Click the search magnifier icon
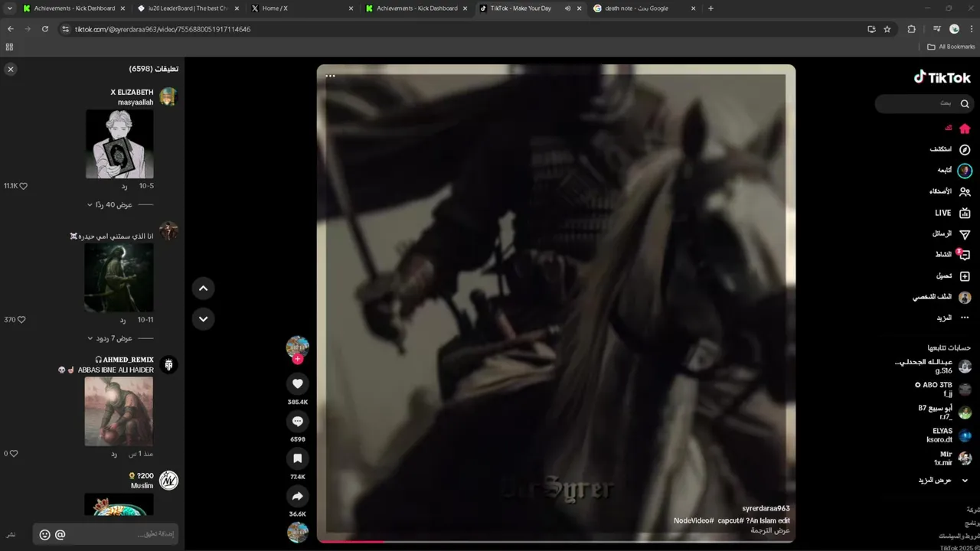 (x=965, y=103)
